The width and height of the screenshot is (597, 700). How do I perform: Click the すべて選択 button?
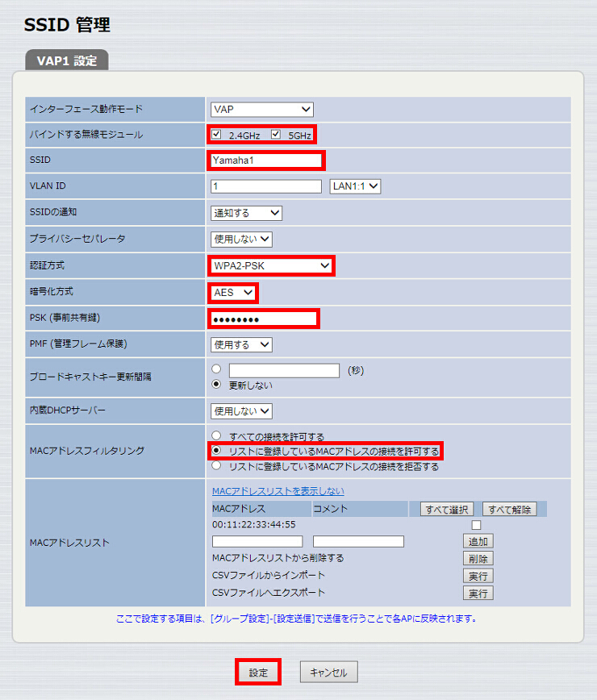(x=446, y=510)
